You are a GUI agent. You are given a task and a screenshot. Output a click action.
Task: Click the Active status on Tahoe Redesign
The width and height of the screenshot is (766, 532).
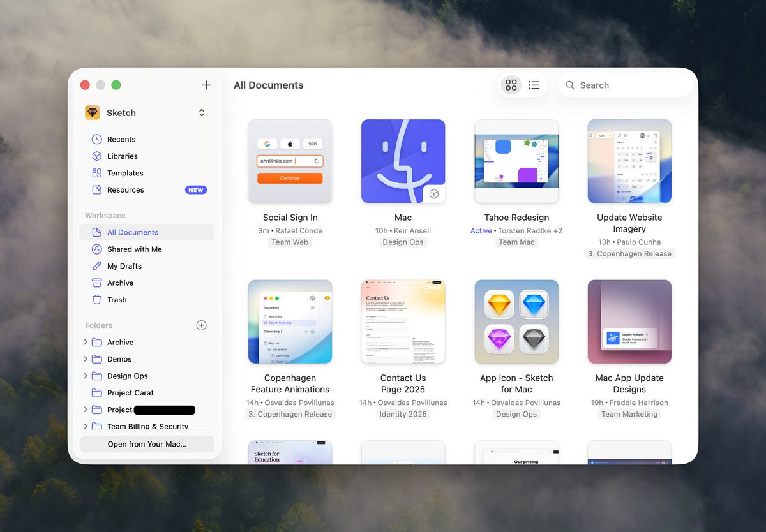(x=481, y=231)
